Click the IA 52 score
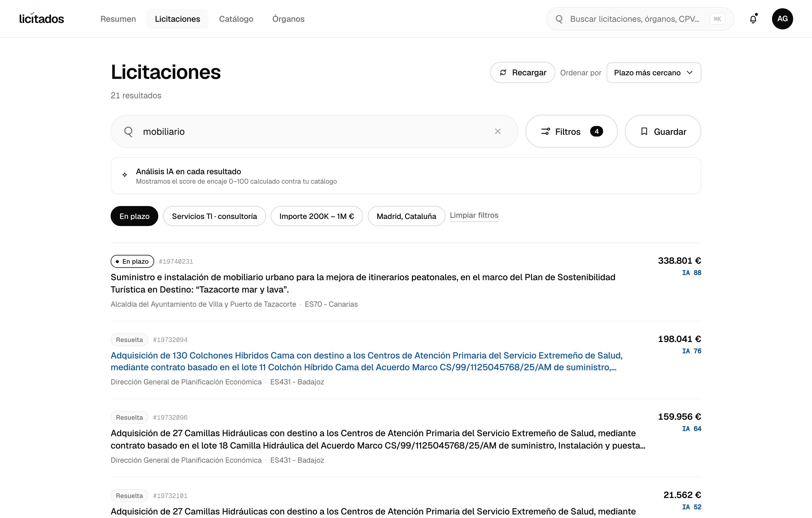Screen dimensions: 812x518 pos(691,507)
